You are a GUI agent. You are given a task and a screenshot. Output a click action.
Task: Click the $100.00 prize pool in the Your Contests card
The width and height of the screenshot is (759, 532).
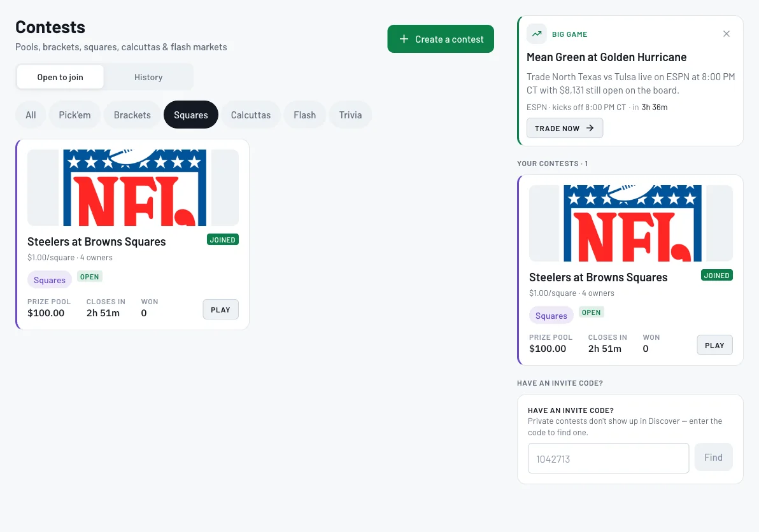point(548,349)
